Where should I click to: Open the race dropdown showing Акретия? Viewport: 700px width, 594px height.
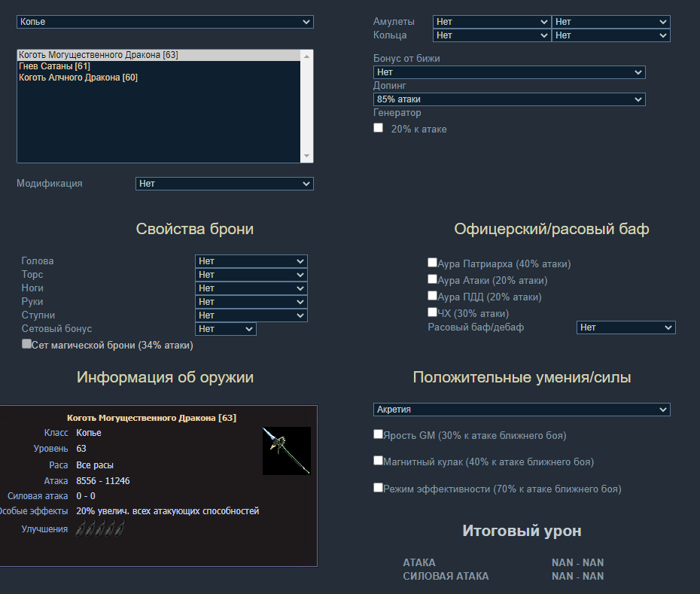(x=522, y=410)
